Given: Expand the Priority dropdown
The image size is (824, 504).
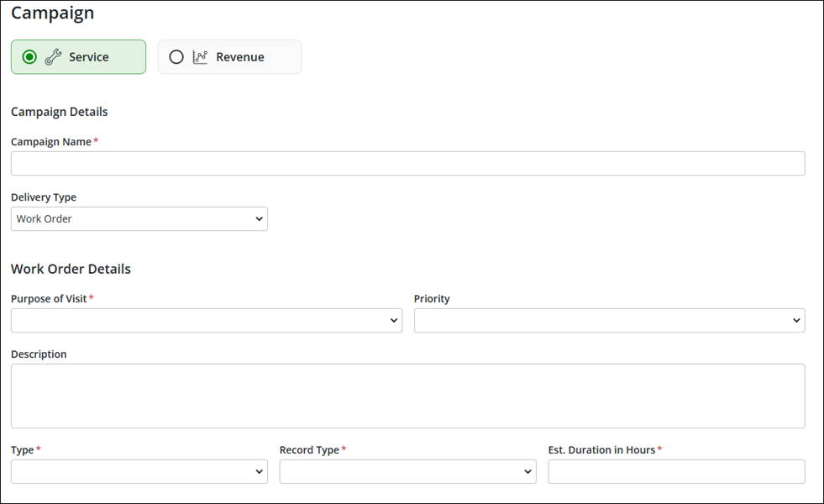Looking at the screenshot, I should [610, 320].
